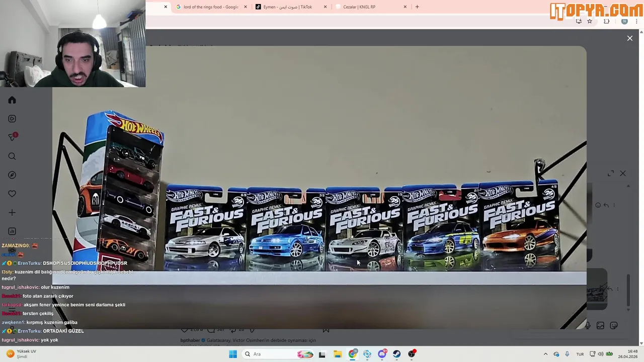
Task: Bookmark this page with the star icon
Action: coord(590,21)
